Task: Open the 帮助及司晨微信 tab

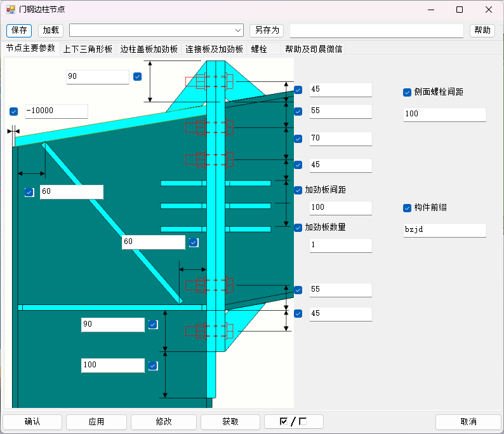Action: point(314,49)
